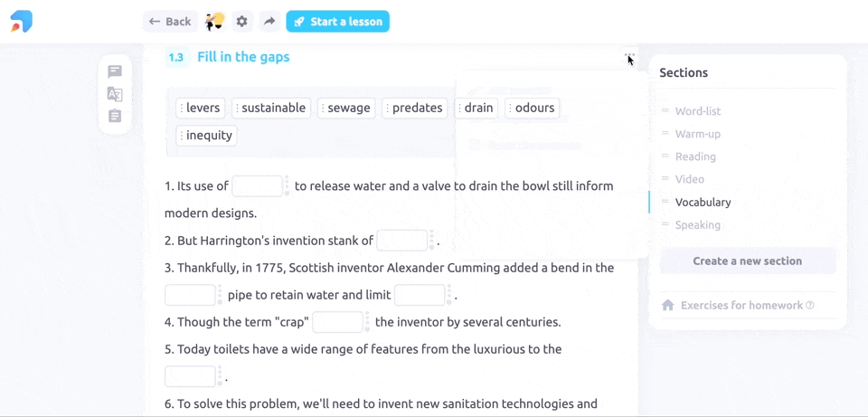
Task: Open the lesson settings gear
Action: pyautogui.click(x=241, y=22)
